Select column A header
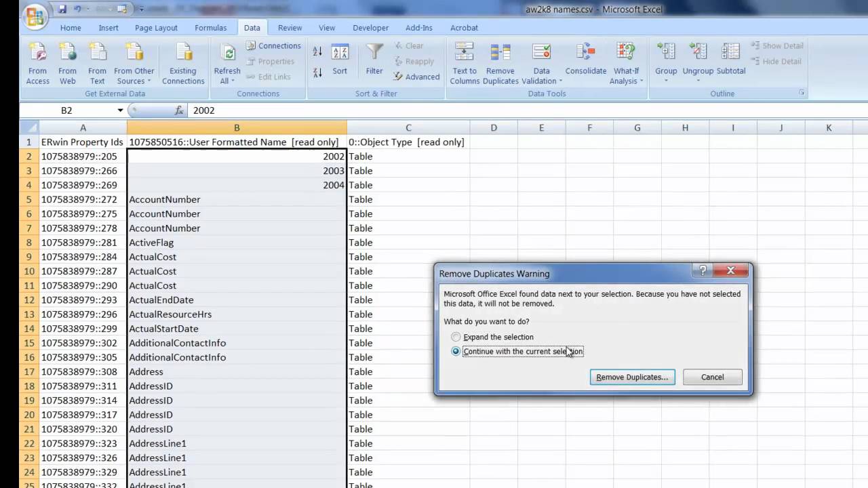This screenshot has width=868, height=488. coord(83,127)
